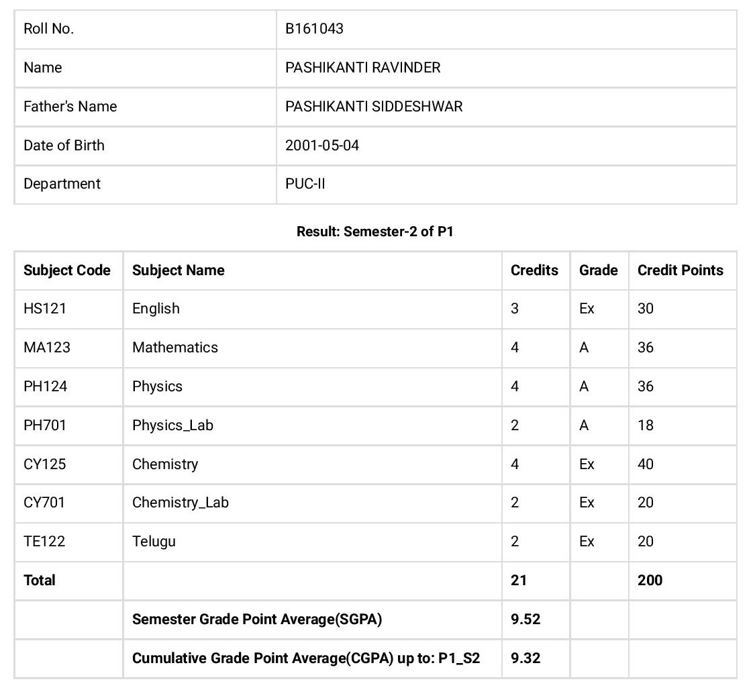
Task: Click the Result: Semester-2 of P1 heading
Action: [x=375, y=232]
